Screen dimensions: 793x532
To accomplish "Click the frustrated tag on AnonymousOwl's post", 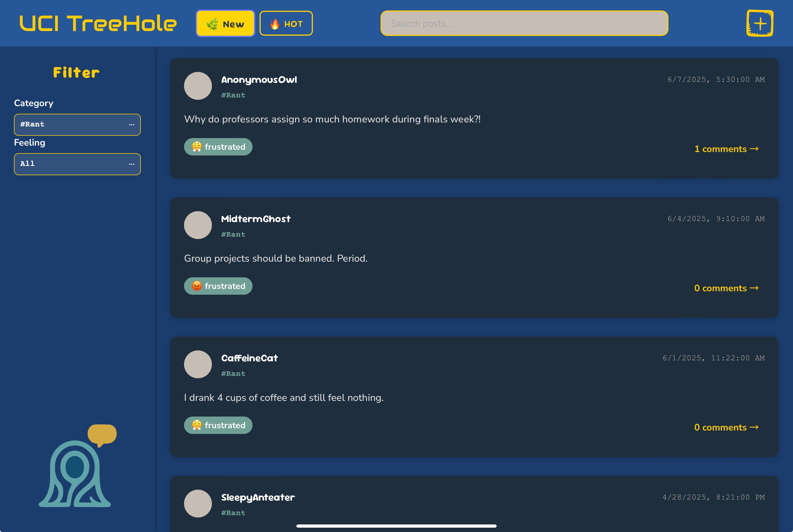I will [x=218, y=147].
